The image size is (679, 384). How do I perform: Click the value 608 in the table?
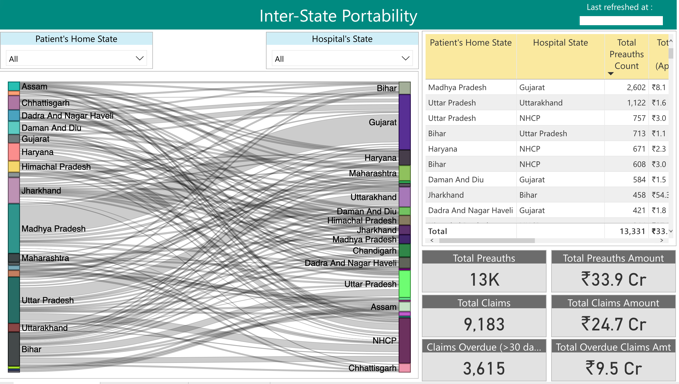(639, 165)
